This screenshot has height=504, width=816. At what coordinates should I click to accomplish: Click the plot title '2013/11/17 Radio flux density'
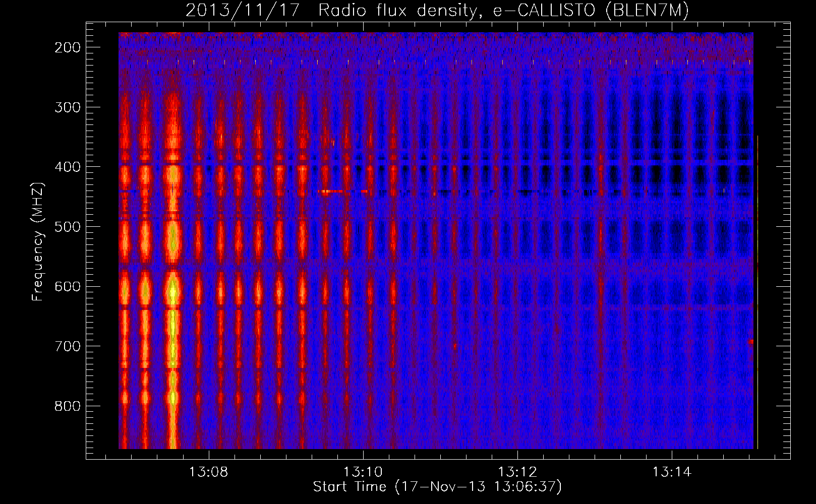click(x=332, y=11)
